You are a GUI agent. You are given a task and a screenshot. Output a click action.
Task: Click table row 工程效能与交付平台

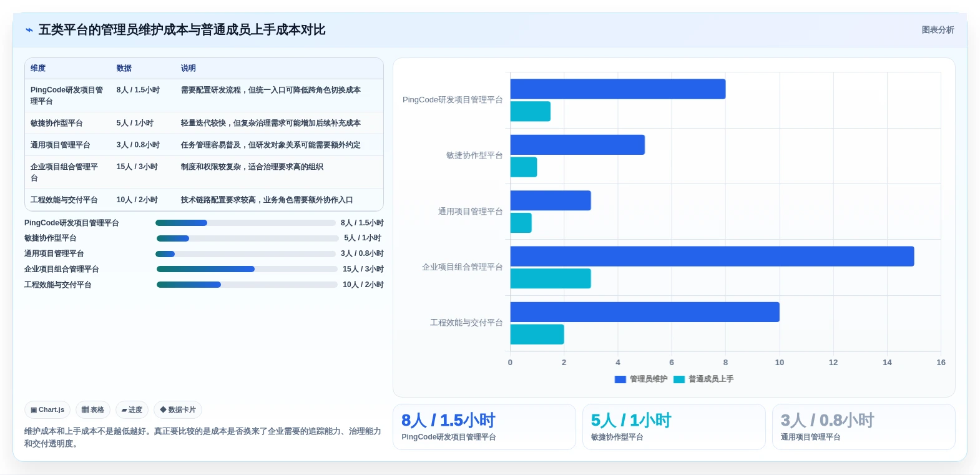pos(204,200)
